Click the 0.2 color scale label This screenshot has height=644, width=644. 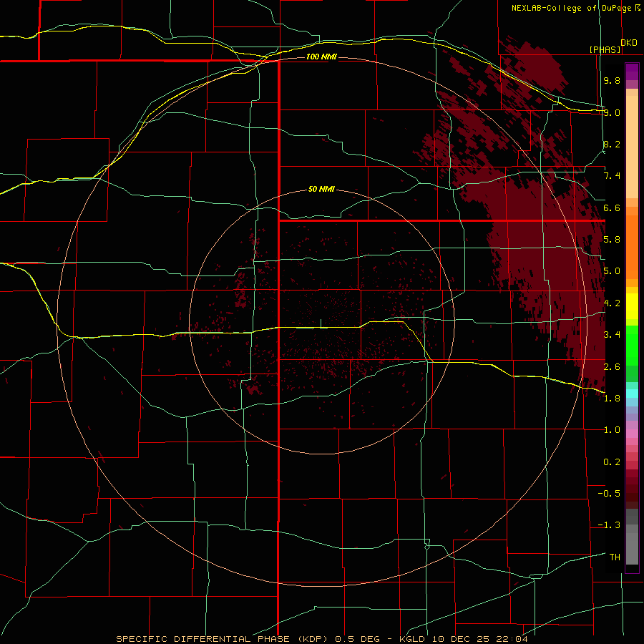click(612, 462)
